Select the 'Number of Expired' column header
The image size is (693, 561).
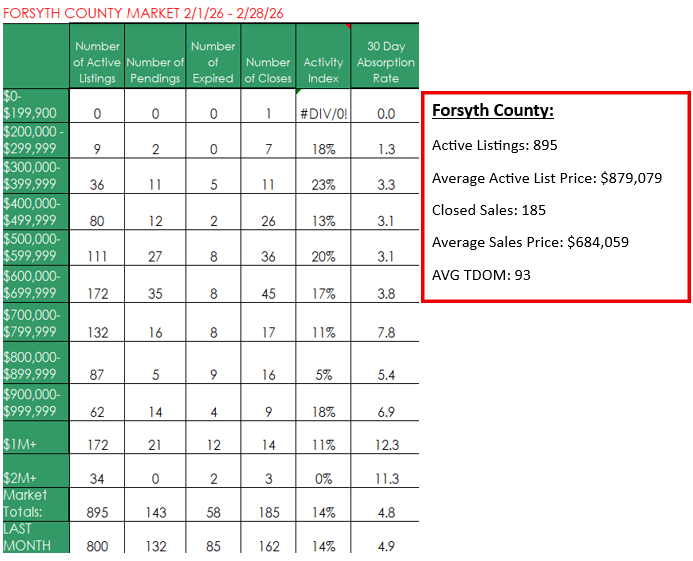(213, 62)
